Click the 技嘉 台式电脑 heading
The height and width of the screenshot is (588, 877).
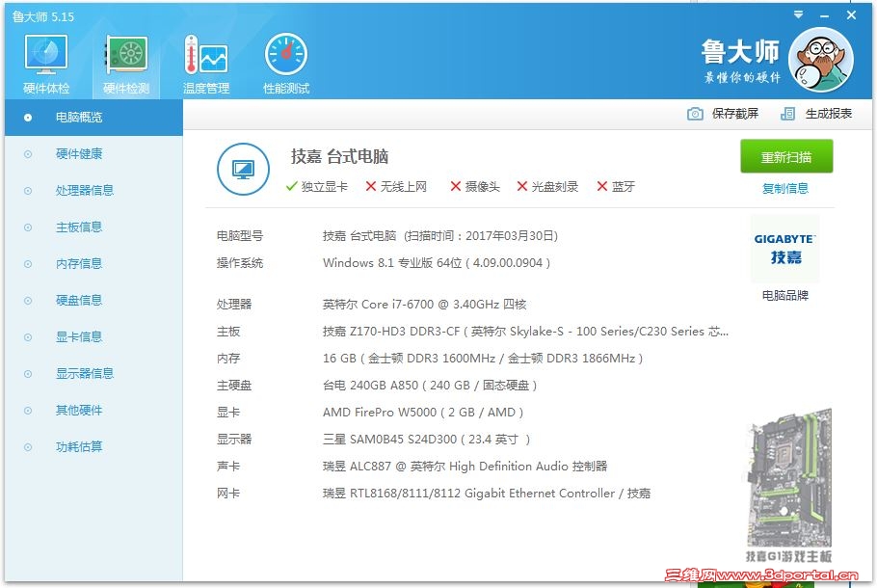click(339, 157)
